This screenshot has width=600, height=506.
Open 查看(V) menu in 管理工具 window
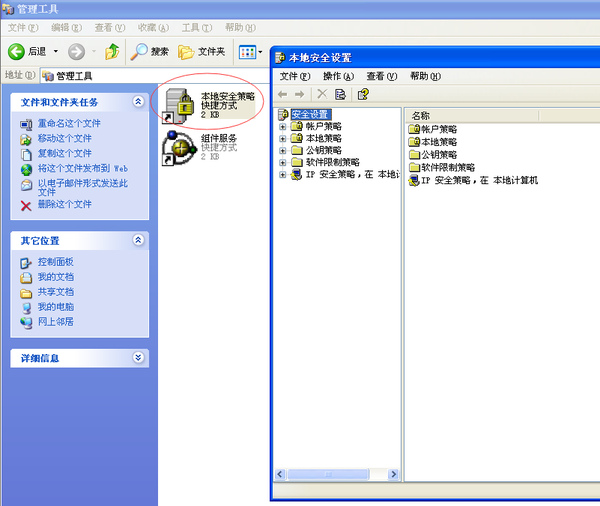[x=110, y=28]
